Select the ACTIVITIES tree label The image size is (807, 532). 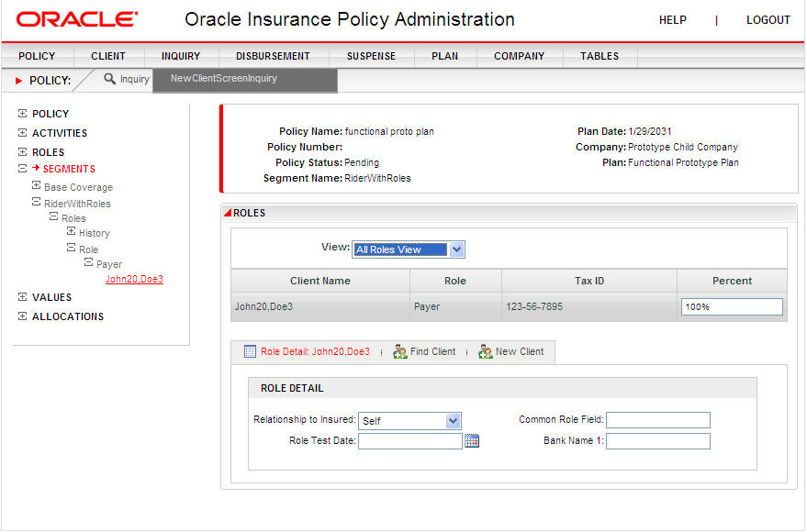[60, 133]
